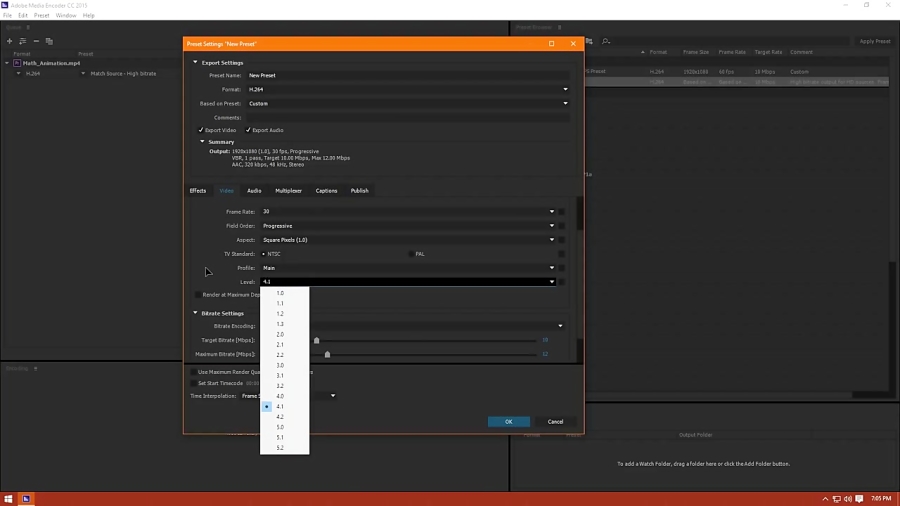The height and width of the screenshot is (506, 900).
Task: Click the Preset Name input field
Action: tap(408, 75)
